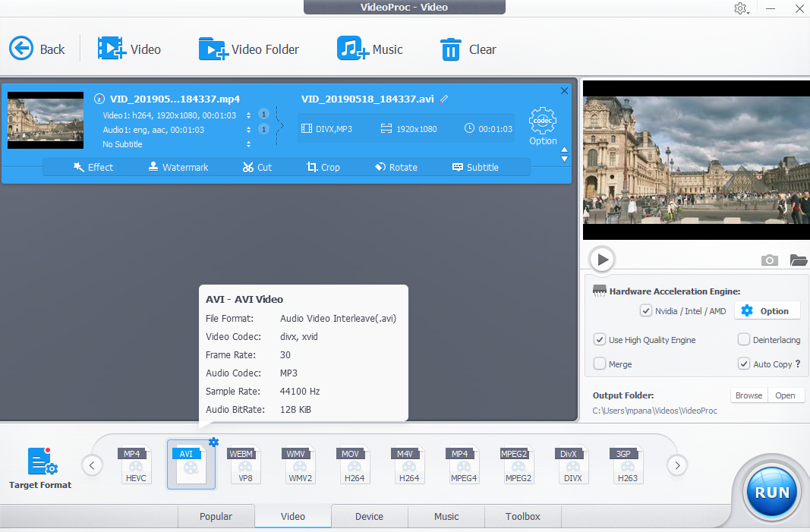Screen dimensions: 810x532
Task: Disable Use High Quality Engine
Action: click(x=600, y=340)
